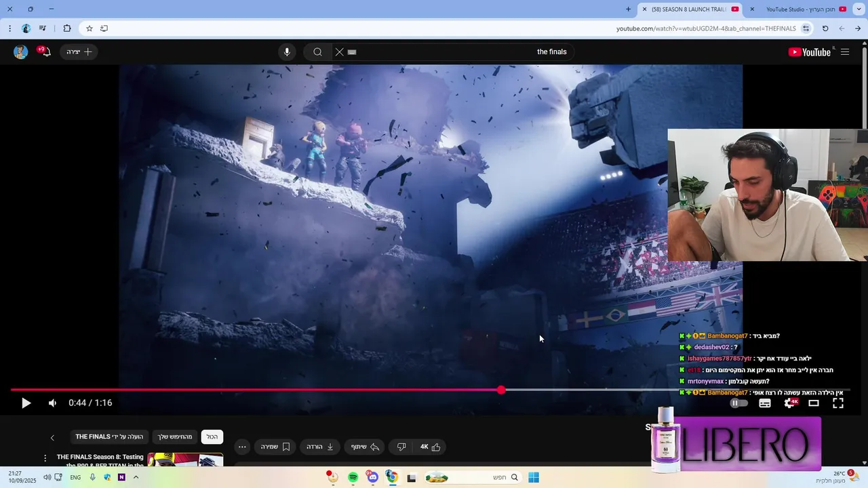Select the הכול filter chip
Viewport: 868px width, 488px height.
[212, 436]
